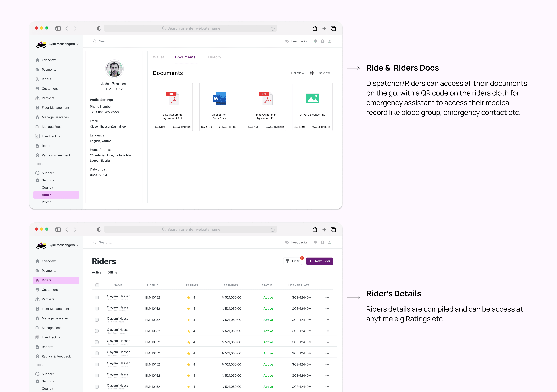Click the notification bell in top window
This screenshot has width=557, height=392.
[315, 41]
